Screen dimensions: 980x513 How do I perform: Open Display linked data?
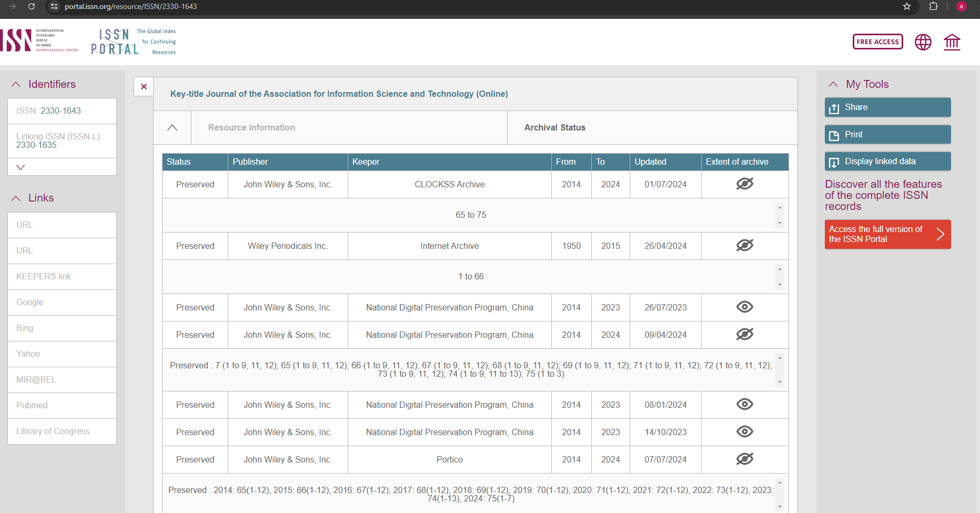(x=887, y=161)
